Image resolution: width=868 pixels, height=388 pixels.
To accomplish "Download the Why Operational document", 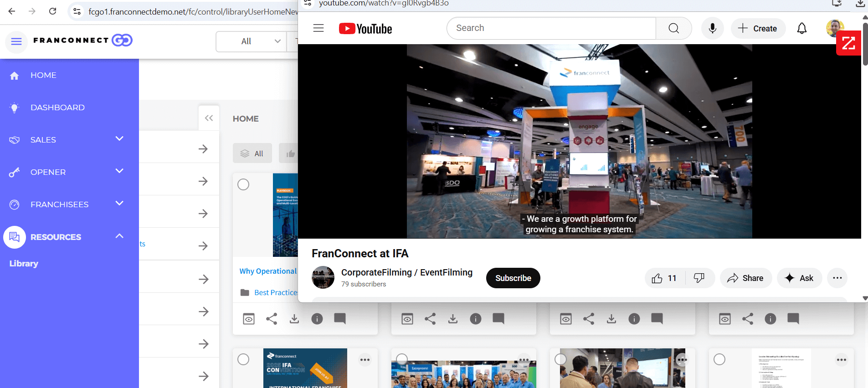I will coord(294,319).
